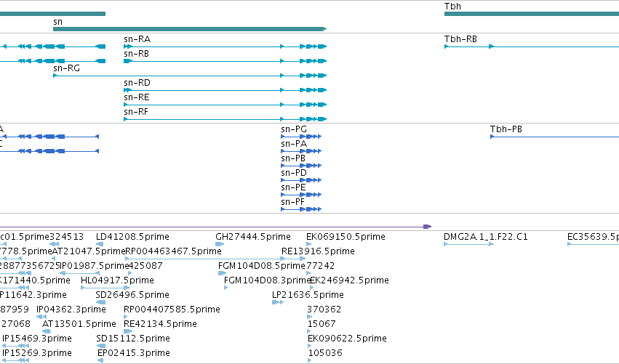Select EST label HL04917.5prime

[117, 280]
